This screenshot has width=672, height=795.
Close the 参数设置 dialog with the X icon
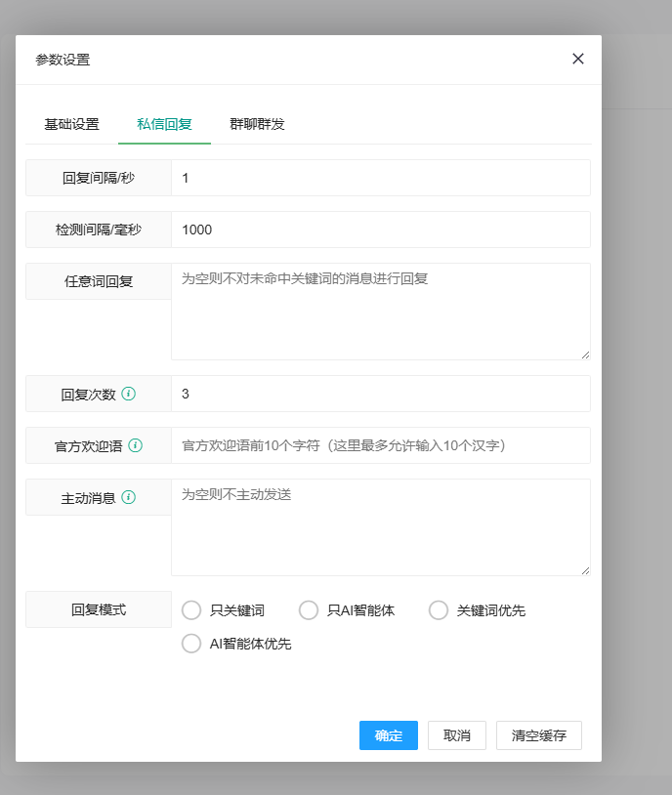tap(578, 59)
